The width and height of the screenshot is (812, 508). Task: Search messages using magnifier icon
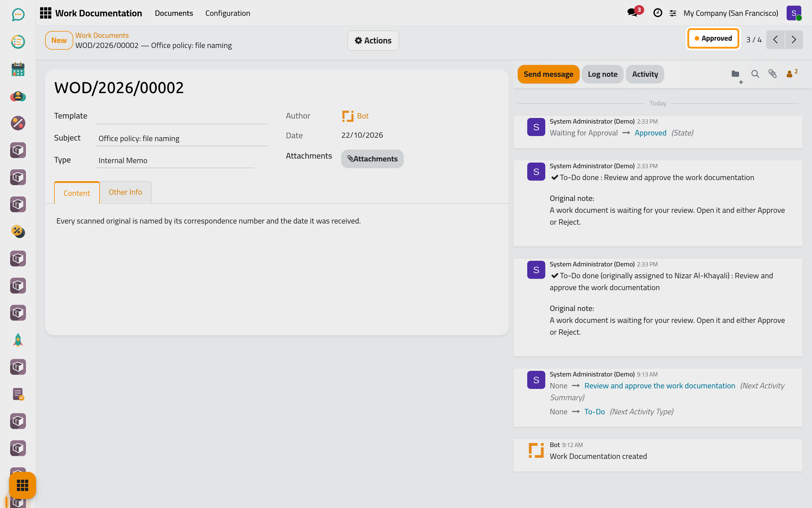(x=755, y=74)
